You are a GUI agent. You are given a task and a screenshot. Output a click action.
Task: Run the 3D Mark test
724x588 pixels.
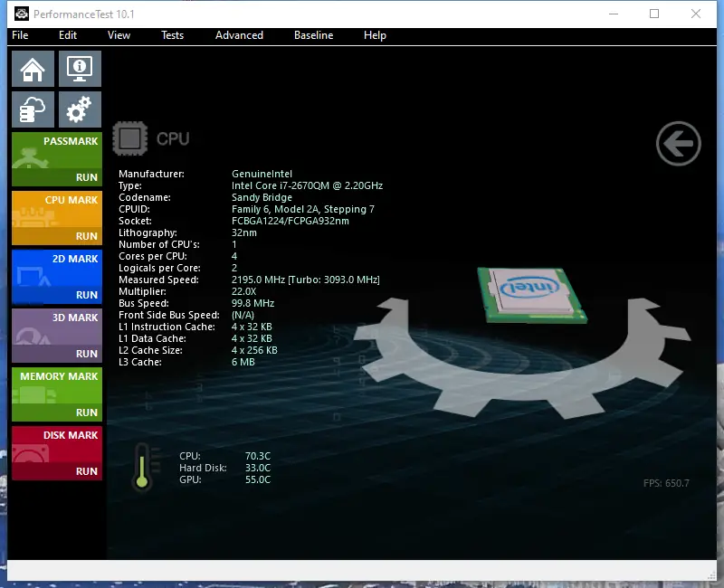point(57,336)
